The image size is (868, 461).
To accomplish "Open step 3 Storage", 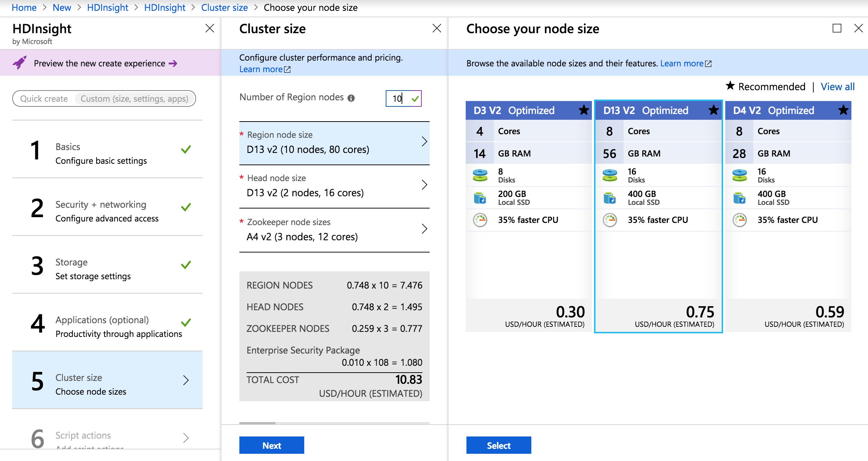I will click(107, 265).
